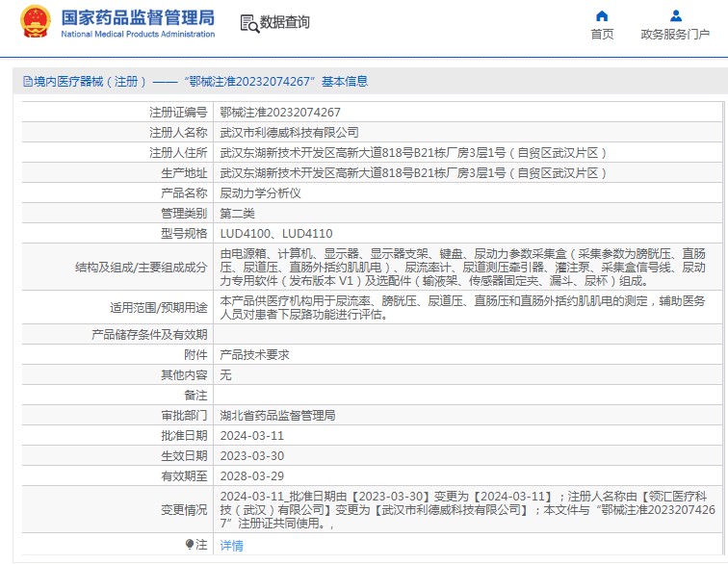The height and width of the screenshot is (564, 728).
Task: Click approval date value 2024-03-11
Action: 252,436
